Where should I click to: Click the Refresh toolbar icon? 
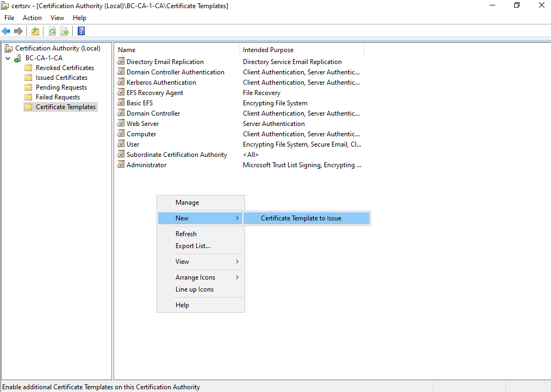point(52,31)
